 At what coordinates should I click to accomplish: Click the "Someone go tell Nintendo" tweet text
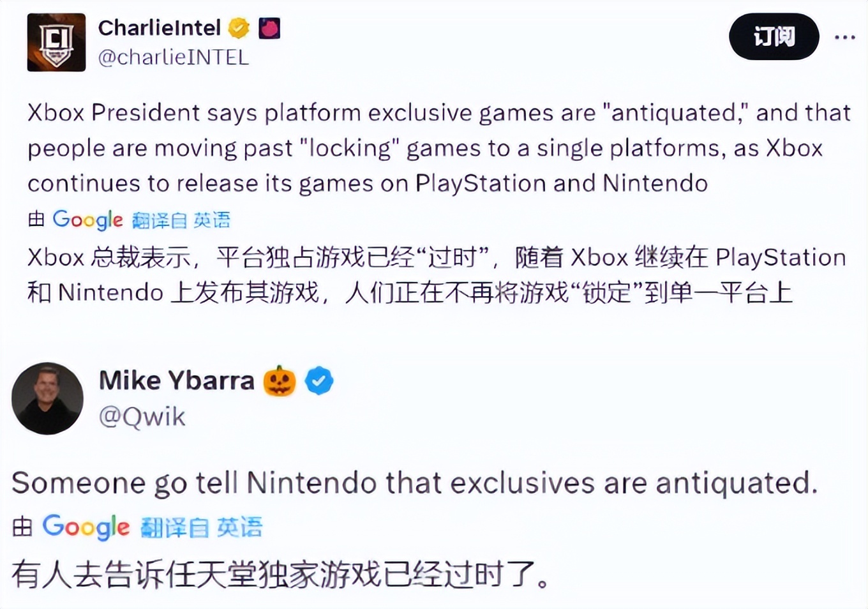(415, 483)
